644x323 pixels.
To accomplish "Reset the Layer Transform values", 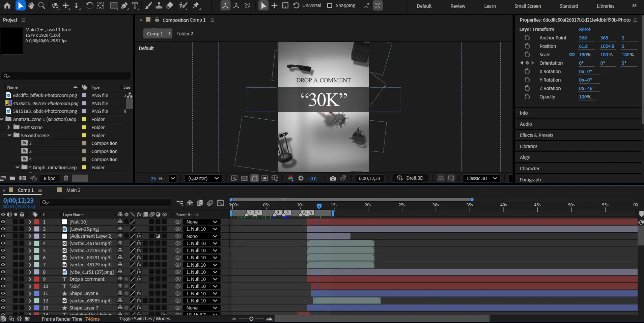I will click(584, 29).
